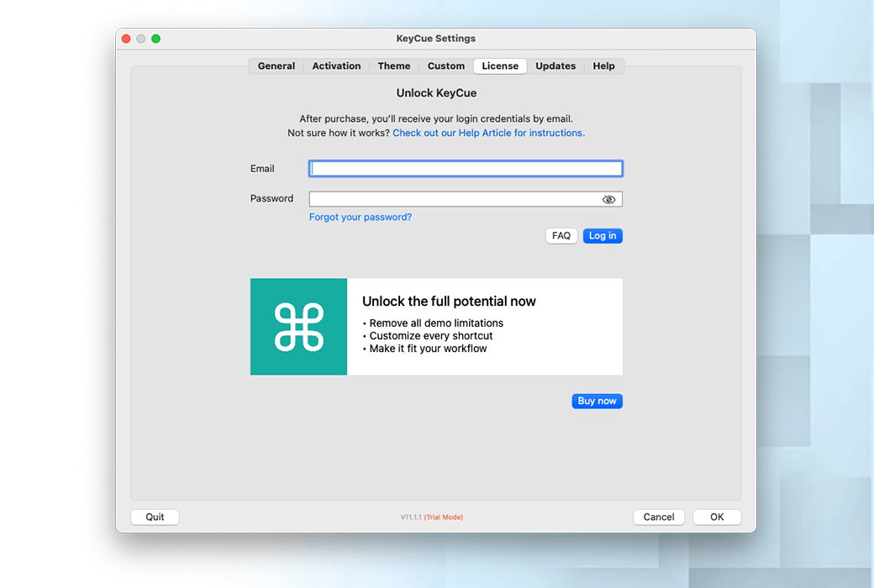Click the teal KeyCue command-key icon

298,327
